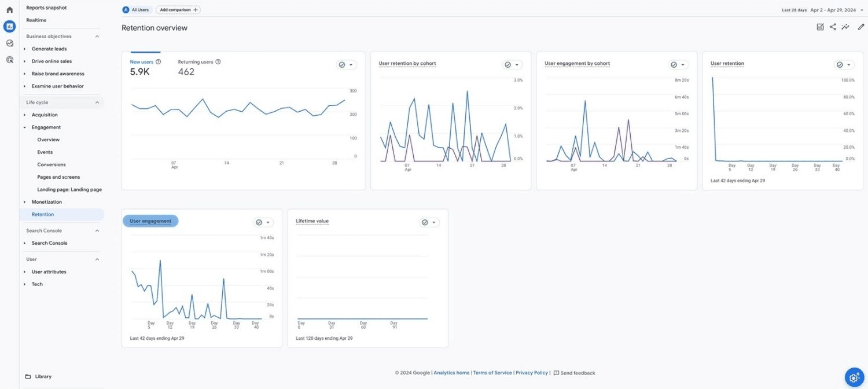Image resolution: width=868 pixels, height=389 pixels.
Task: Click the Home icon in left rail
Action: coord(9,10)
